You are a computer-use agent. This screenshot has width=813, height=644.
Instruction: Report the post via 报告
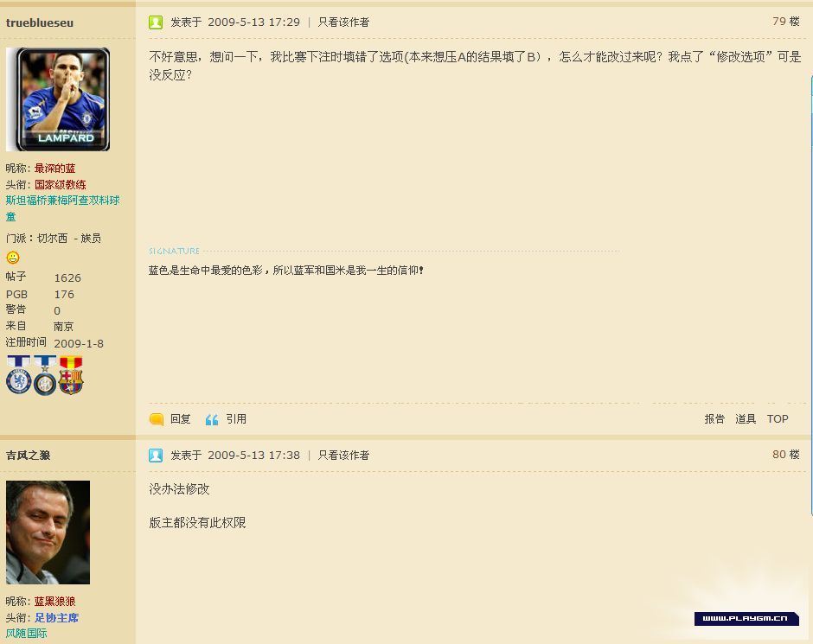tap(714, 419)
